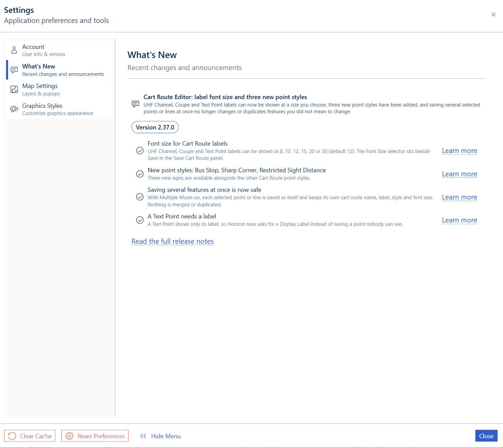Click the Saving several features at once title
The width and height of the screenshot is (503, 448).
coord(204,190)
